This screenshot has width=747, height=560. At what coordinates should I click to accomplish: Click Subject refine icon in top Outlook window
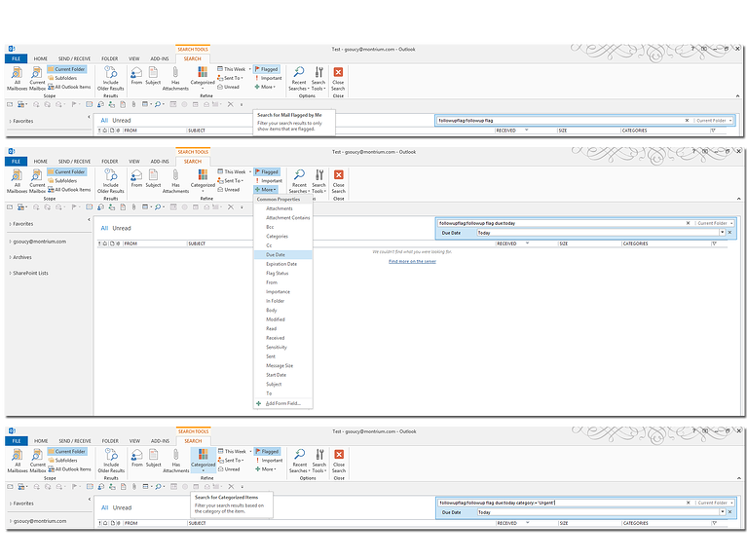pos(153,76)
